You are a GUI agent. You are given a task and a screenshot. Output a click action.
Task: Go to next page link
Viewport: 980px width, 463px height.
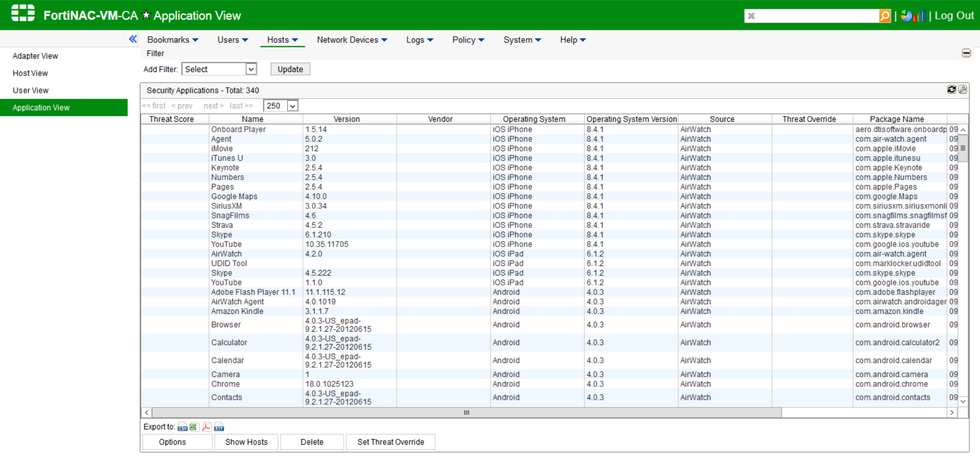[213, 106]
